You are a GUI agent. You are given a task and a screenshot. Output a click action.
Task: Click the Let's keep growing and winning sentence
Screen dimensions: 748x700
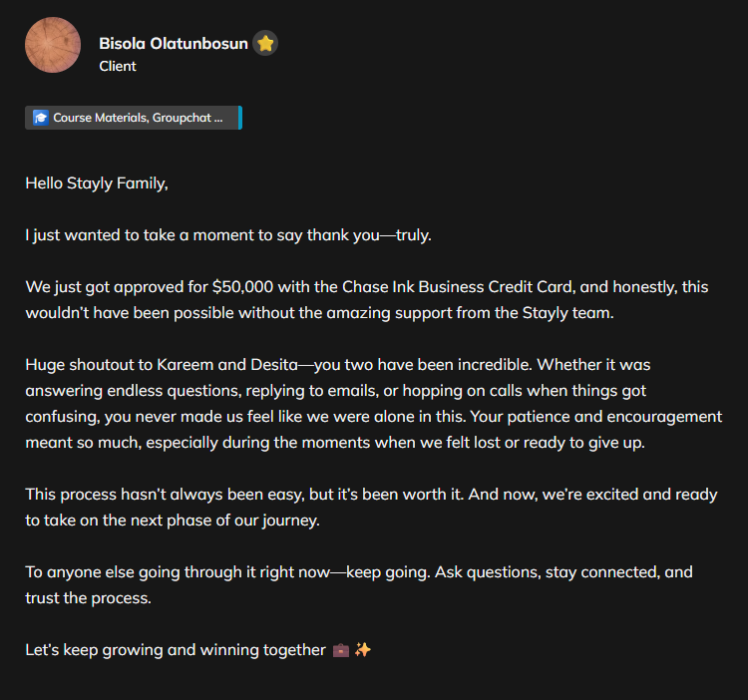(175, 650)
